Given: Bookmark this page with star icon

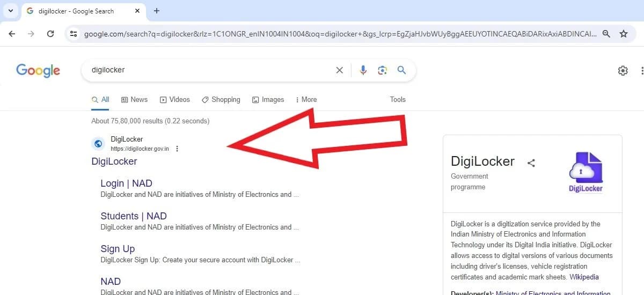Looking at the screenshot, I should 624,34.
